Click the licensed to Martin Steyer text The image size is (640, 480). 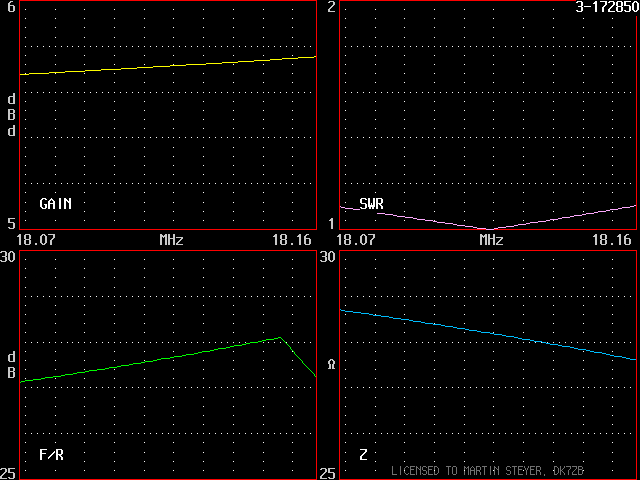tap(487, 471)
